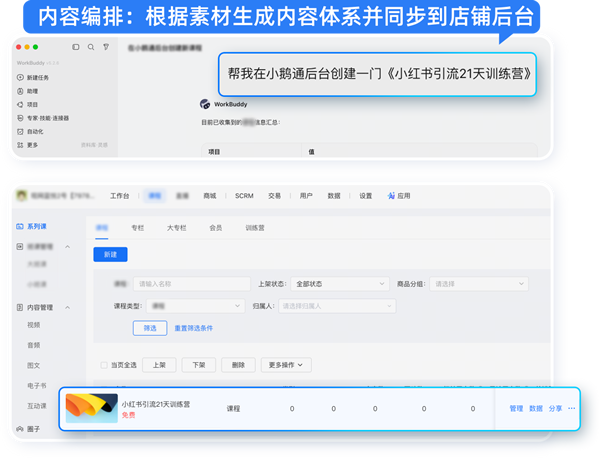Open 音频 under 内容管理
Image resolution: width=600 pixels, height=458 pixels.
34,345
